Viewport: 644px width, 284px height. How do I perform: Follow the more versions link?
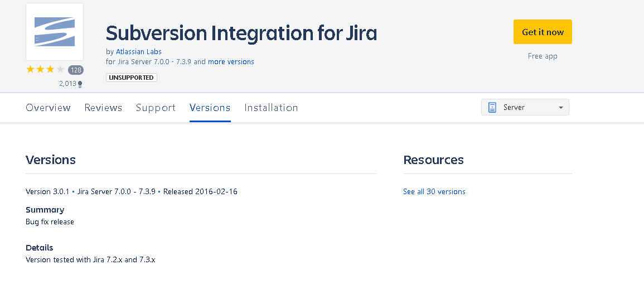231,61
